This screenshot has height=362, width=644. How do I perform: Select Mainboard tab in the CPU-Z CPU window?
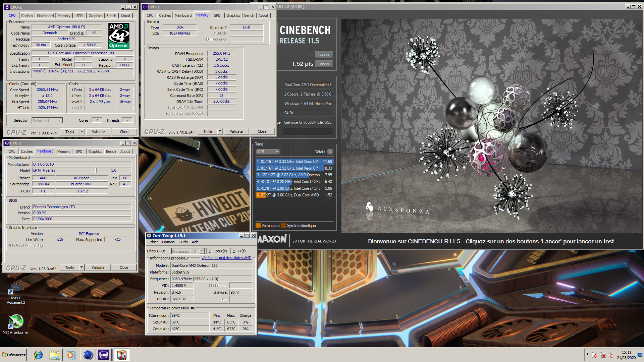(45, 16)
